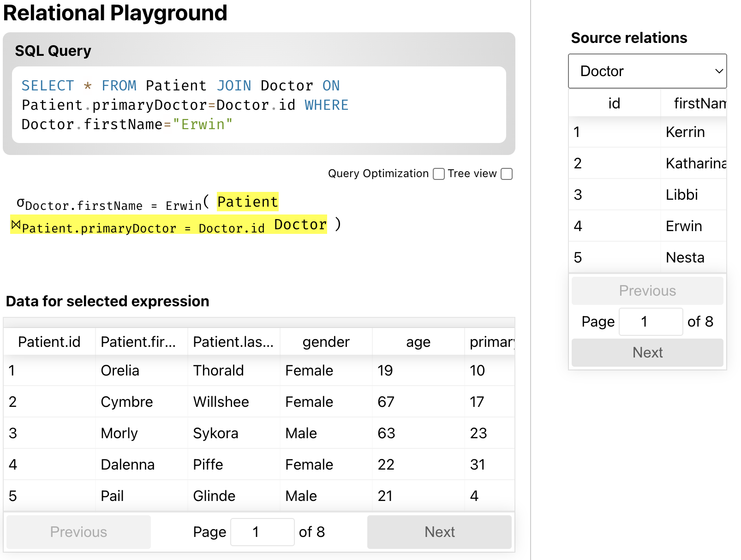Click inside the SQL query editor
This screenshot has width=741, height=560.
coord(258,105)
